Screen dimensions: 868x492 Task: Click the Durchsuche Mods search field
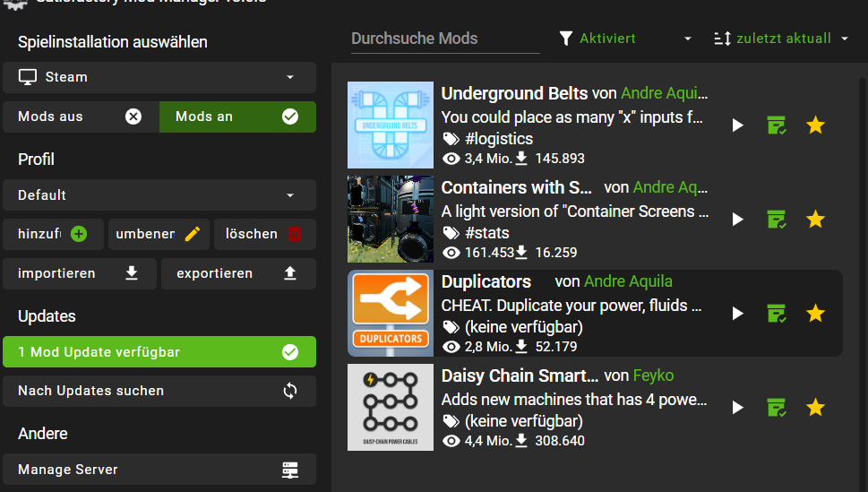coord(445,39)
